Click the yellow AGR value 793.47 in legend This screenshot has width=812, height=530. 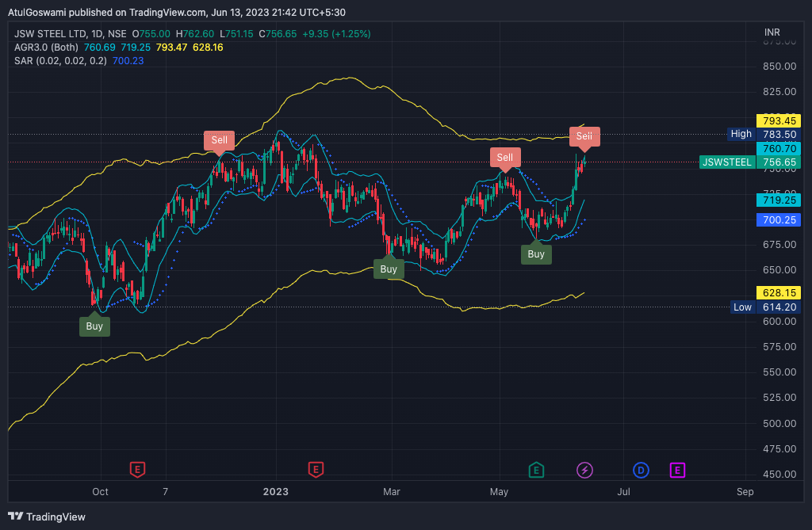(171, 47)
